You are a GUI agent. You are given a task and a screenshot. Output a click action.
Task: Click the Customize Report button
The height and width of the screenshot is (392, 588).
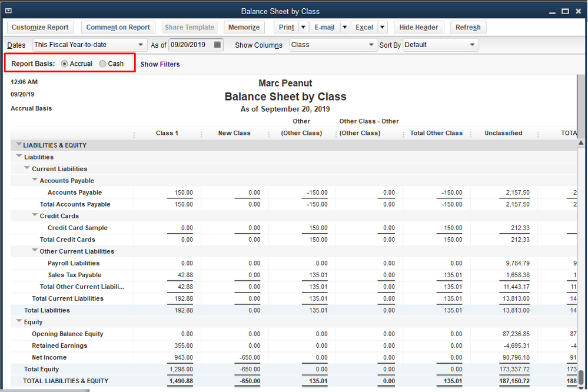[40, 27]
